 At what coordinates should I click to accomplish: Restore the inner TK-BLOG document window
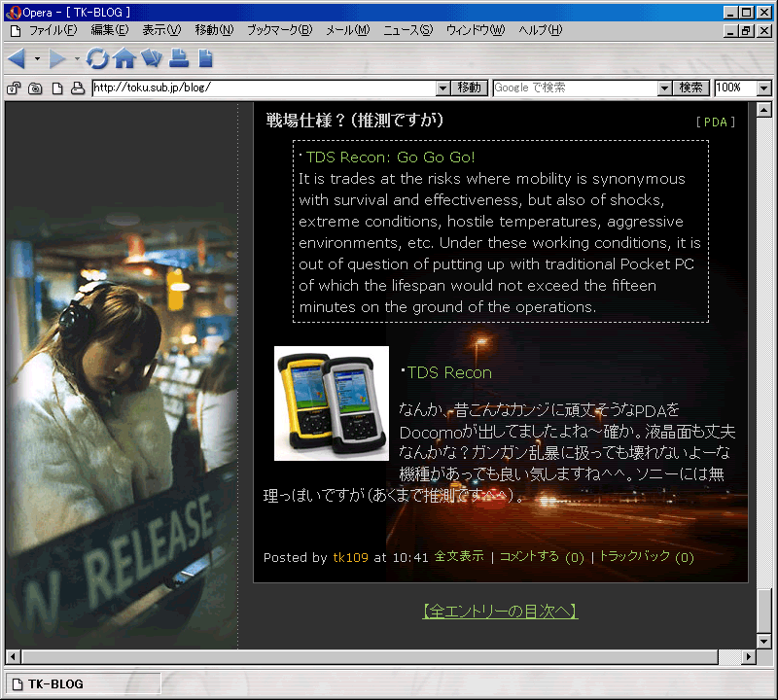pyautogui.click(x=746, y=31)
